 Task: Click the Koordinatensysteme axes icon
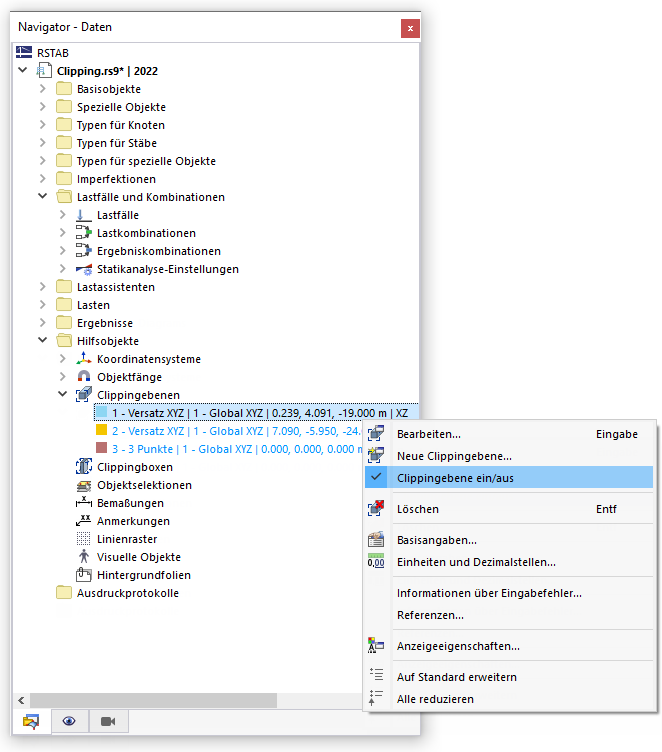pos(84,359)
